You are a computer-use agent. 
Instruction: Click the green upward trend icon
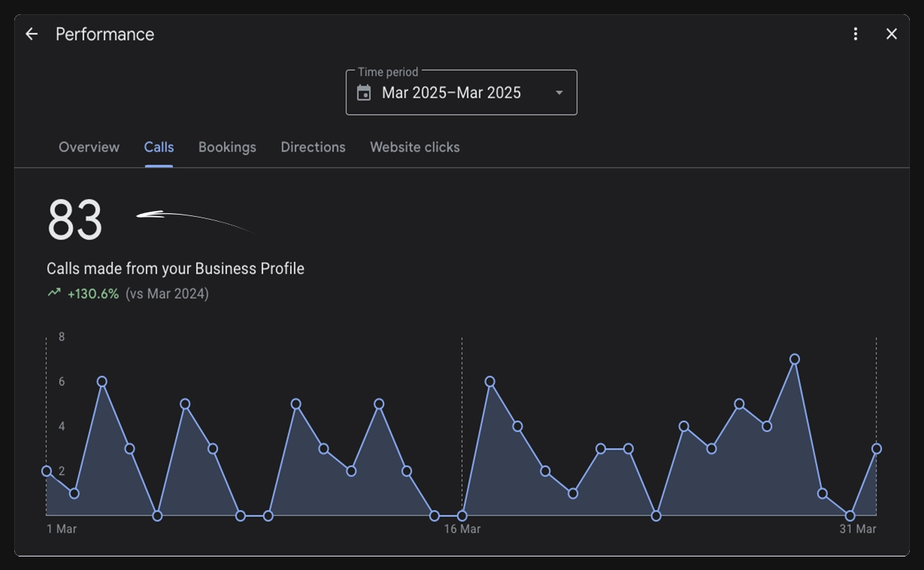[54, 293]
